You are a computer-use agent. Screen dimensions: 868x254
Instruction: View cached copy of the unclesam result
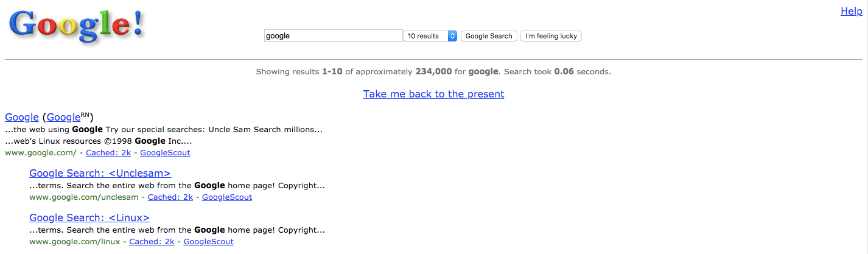pos(170,197)
